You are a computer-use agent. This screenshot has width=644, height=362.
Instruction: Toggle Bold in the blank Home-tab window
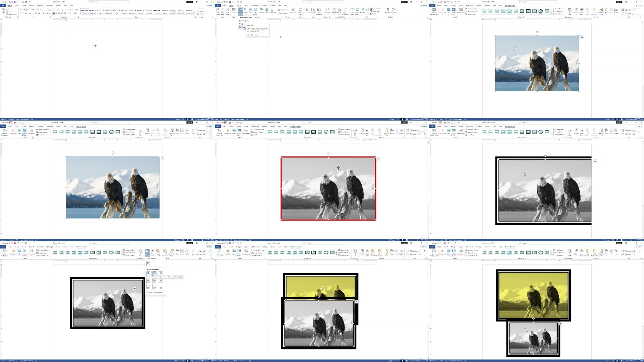tap(20, 13)
